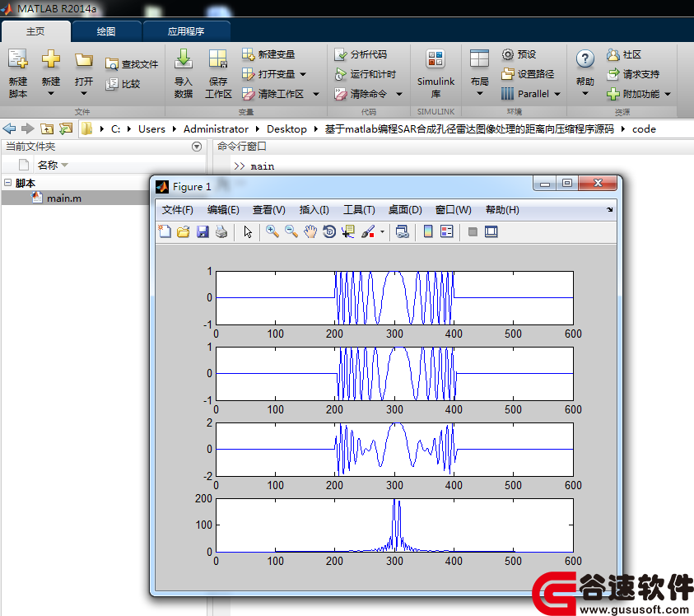This screenshot has width=694, height=616.
Task: Expand Clear Workspace (清除工作区) dropdown
Action: click(x=316, y=94)
